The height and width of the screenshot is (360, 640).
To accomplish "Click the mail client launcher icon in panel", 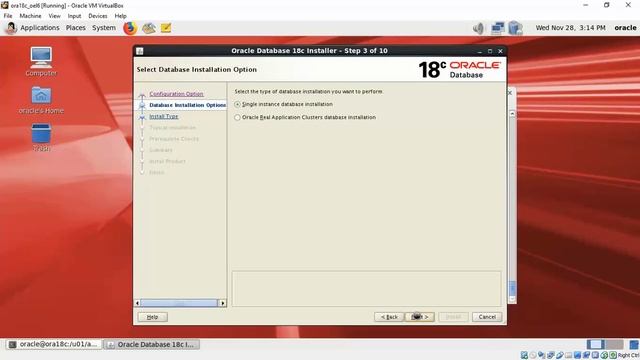I will [149, 28].
